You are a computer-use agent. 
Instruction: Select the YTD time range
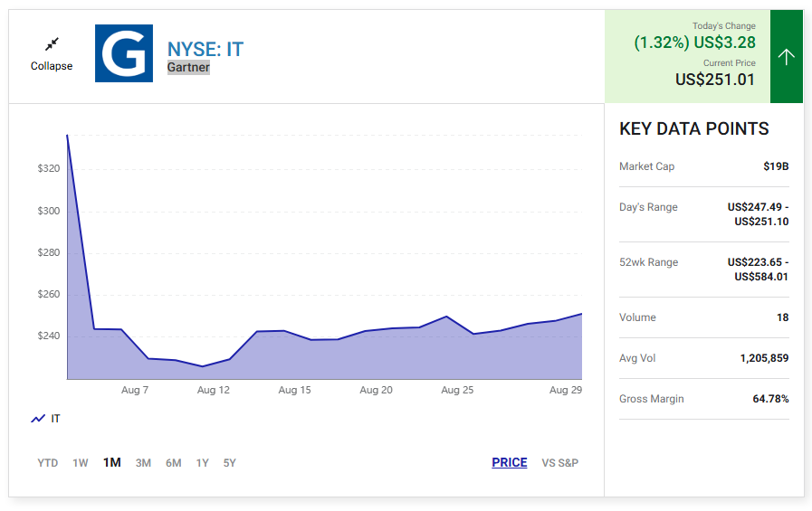48,463
